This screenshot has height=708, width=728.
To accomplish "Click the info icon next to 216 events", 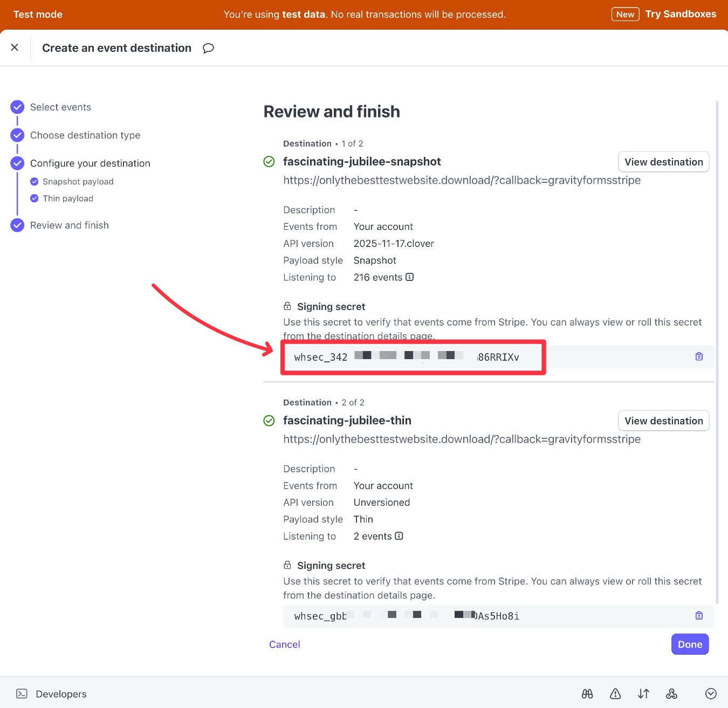I will [x=410, y=277].
